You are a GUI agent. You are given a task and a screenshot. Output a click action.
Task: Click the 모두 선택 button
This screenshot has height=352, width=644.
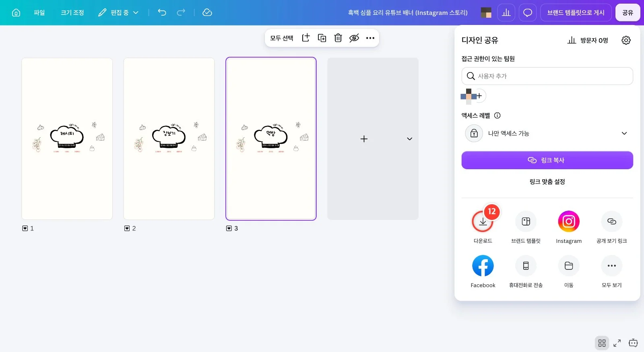(282, 38)
